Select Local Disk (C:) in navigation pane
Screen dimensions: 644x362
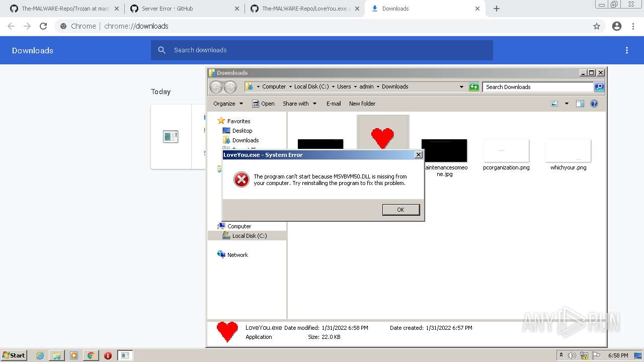(x=250, y=236)
